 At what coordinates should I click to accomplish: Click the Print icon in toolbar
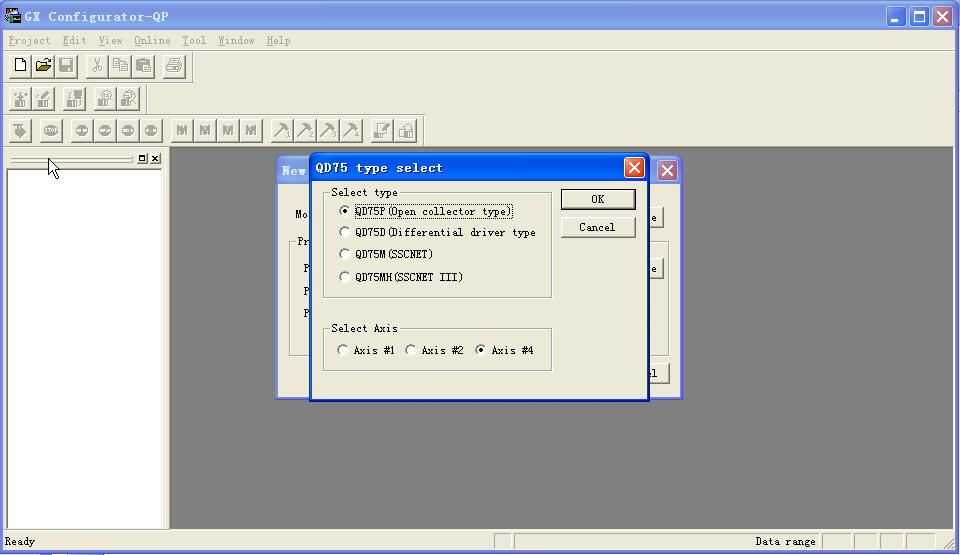(174, 66)
